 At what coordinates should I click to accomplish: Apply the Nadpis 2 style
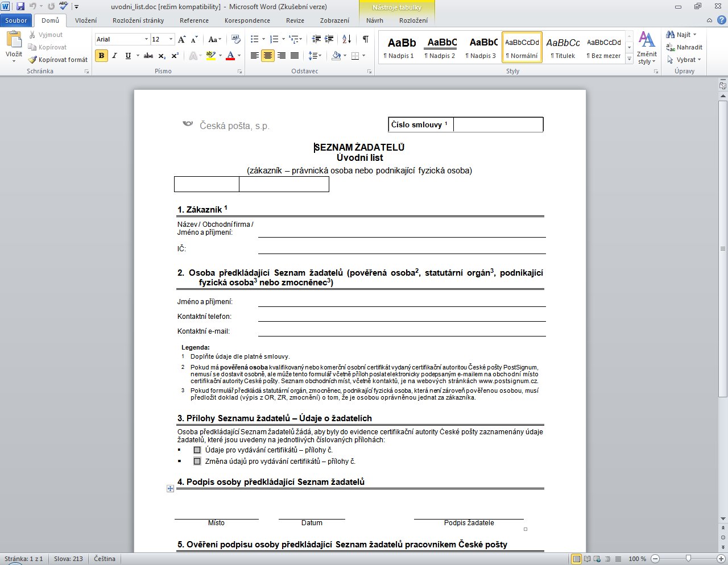pyautogui.click(x=440, y=47)
